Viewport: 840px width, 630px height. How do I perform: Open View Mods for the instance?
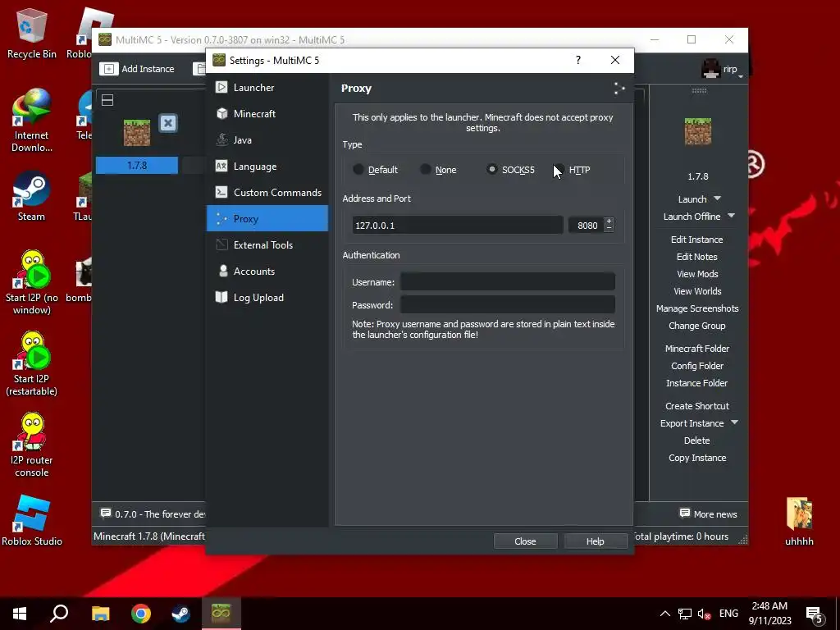click(697, 274)
